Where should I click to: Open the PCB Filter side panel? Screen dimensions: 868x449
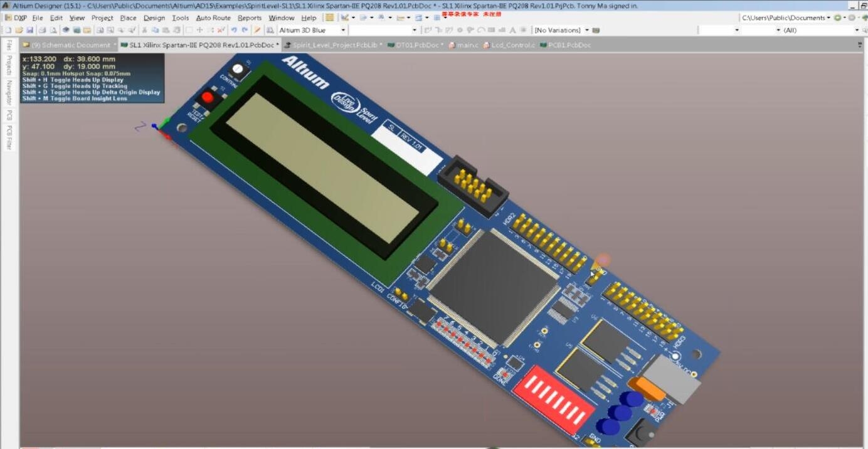point(9,137)
